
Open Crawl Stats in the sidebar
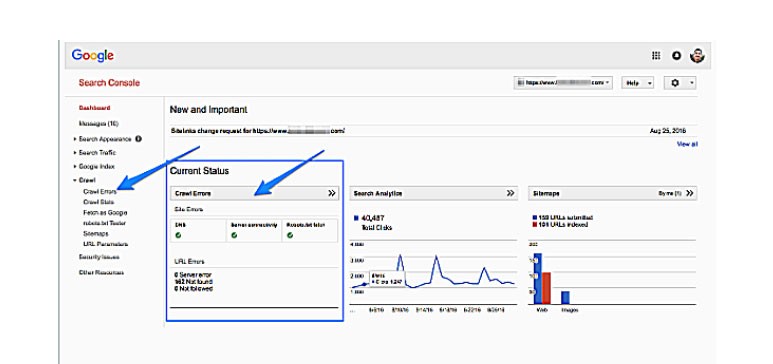click(99, 202)
